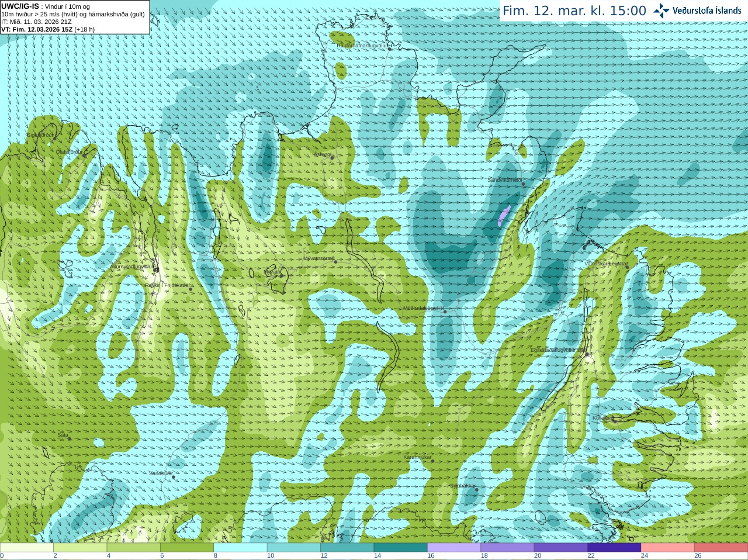Click the 'Raufarhafnarflugvöllur' map label
The image size is (748, 560).
pos(362,45)
